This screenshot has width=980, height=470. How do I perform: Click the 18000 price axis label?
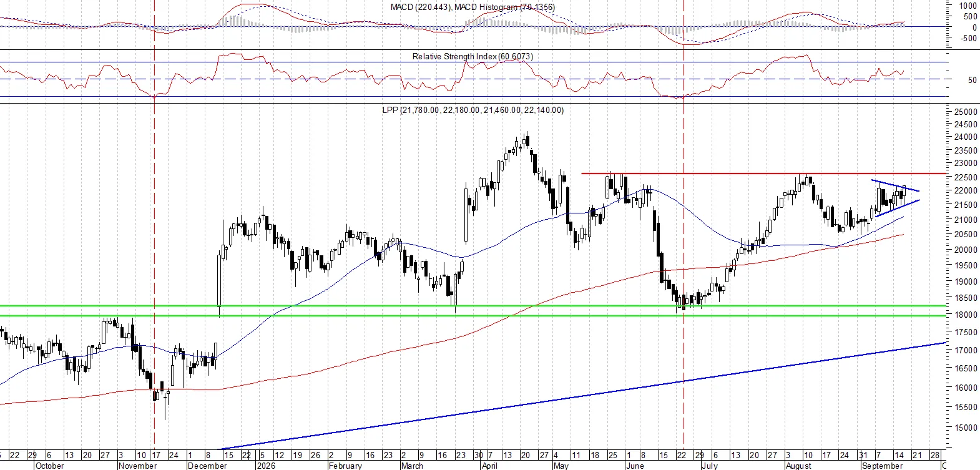coord(966,315)
